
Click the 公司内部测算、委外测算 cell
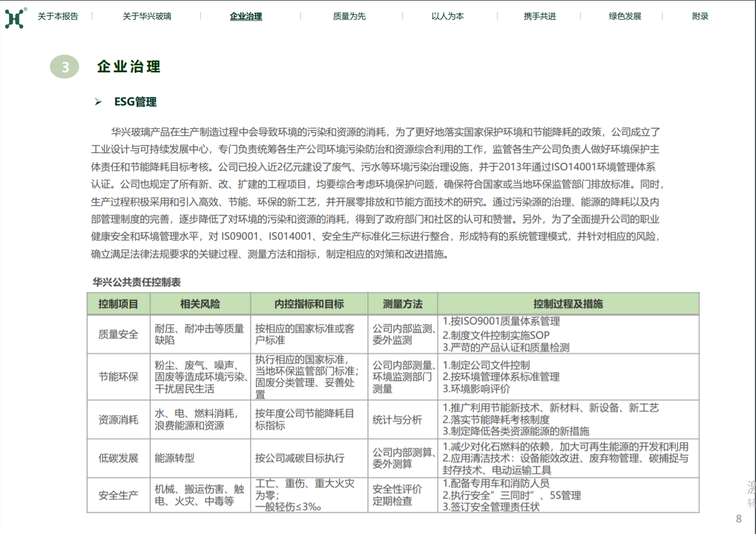tap(402, 458)
